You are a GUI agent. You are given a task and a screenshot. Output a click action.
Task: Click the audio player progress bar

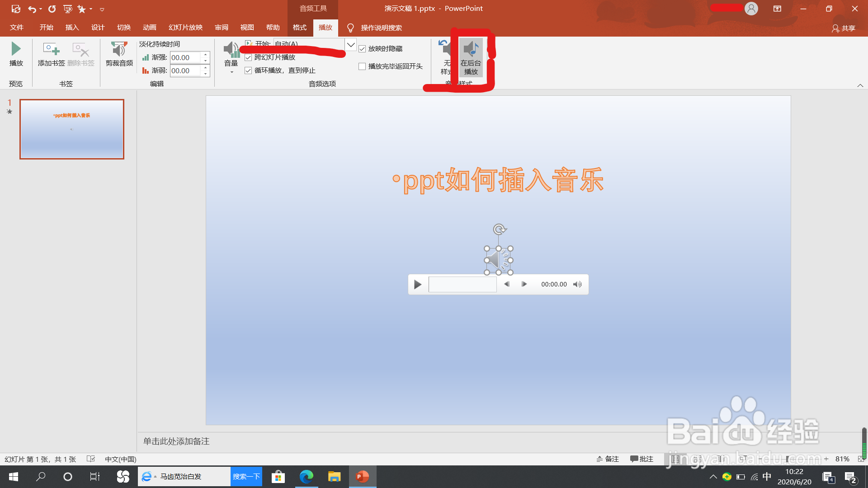pos(462,284)
